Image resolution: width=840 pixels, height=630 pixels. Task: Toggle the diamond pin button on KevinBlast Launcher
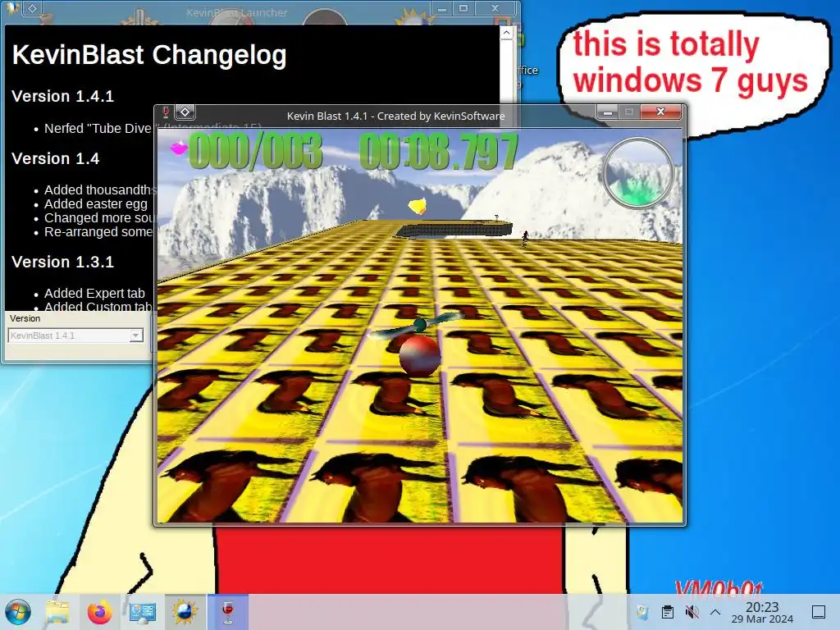pyautogui.click(x=32, y=8)
